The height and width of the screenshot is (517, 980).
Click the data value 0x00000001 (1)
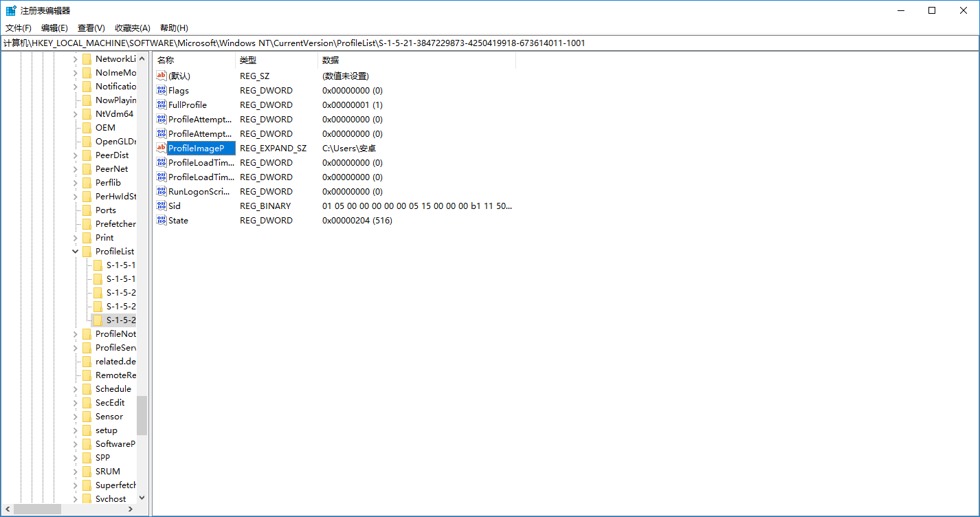(x=353, y=104)
